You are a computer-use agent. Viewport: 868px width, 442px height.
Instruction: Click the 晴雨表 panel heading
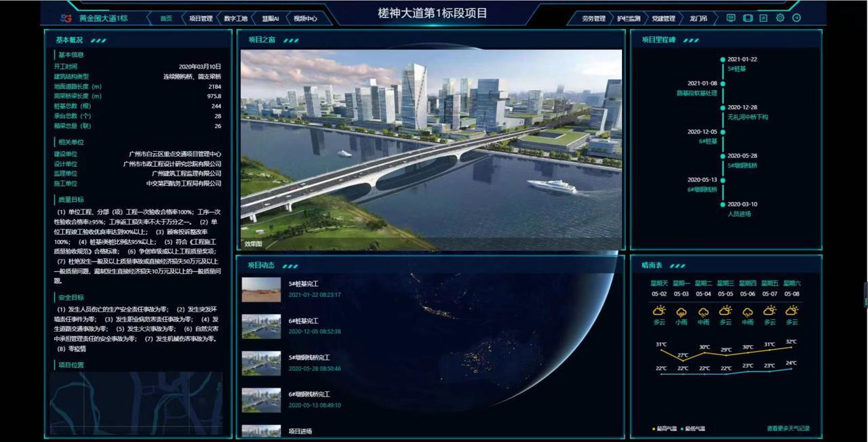point(652,265)
